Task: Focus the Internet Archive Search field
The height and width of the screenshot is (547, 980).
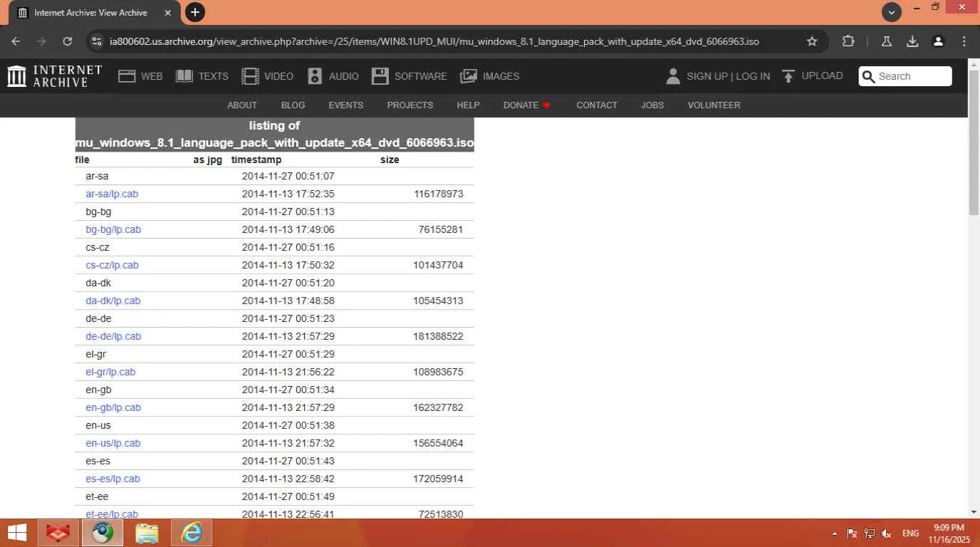Action: [x=905, y=76]
